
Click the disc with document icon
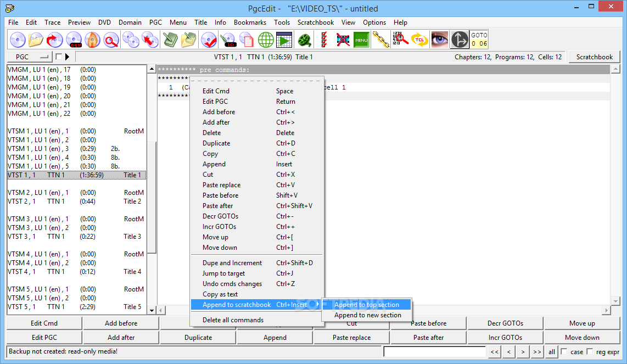tap(247, 40)
